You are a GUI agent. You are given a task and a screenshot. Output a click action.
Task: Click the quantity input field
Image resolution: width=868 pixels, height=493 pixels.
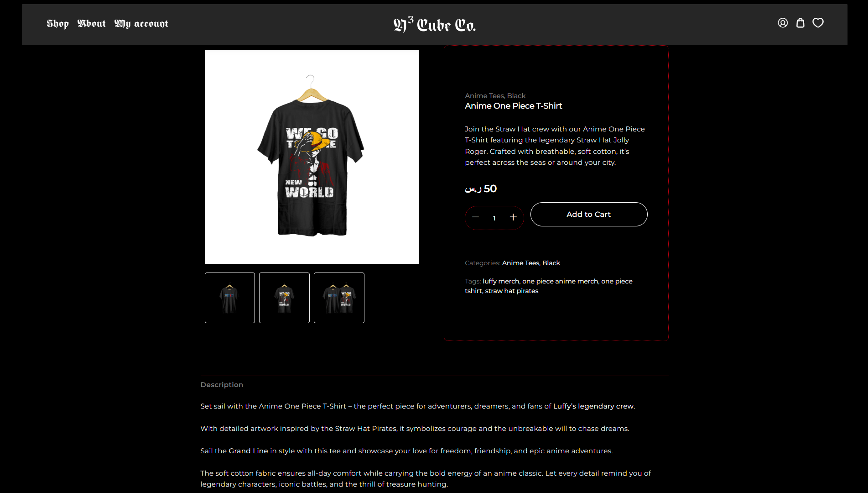[494, 218]
